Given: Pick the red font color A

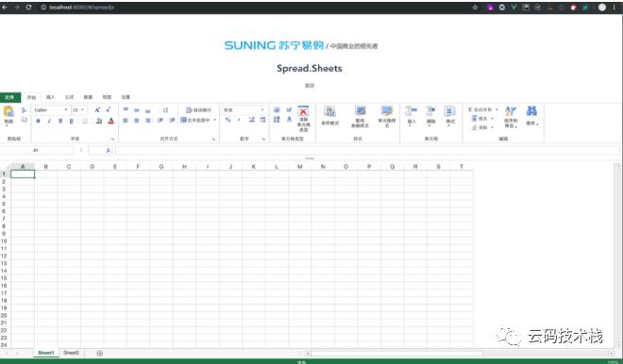Looking at the screenshot, I should coord(111,121).
